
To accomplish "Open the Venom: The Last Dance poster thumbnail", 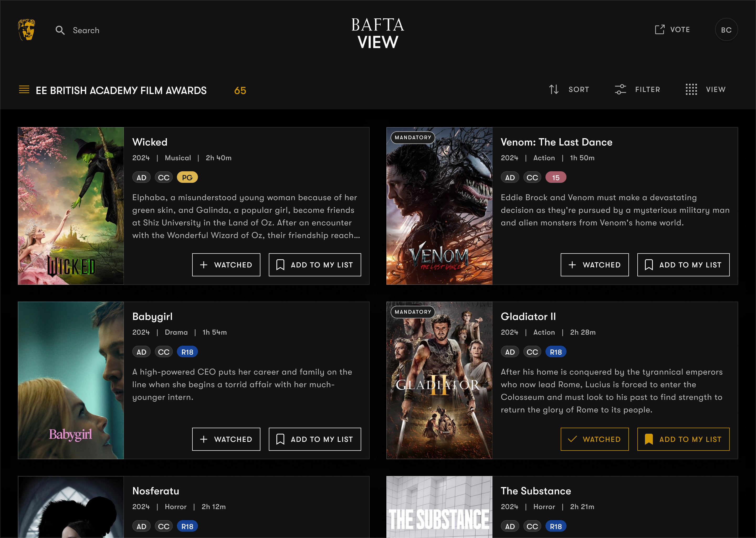I will pyautogui.click(x=439, y=206).
